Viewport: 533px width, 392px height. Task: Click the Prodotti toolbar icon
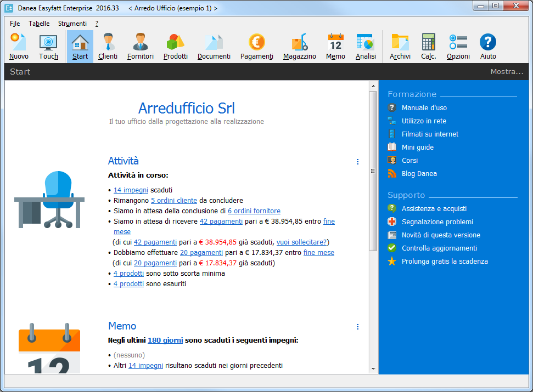pos(176,47)
